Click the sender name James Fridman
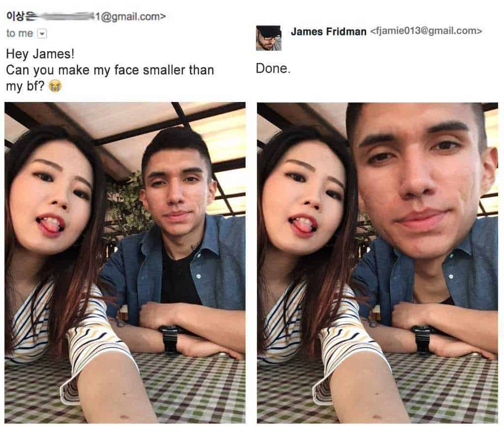The height and width of the screenshot is (433, 504). pos(328,31)
